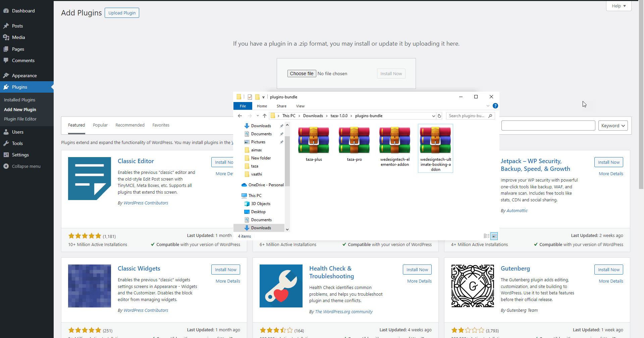
Task: Open Tools wrench icon
Action: point(6,143)
